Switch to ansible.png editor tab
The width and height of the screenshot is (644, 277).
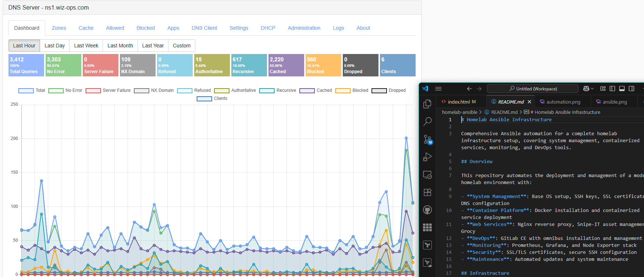[x=615, y=102]
